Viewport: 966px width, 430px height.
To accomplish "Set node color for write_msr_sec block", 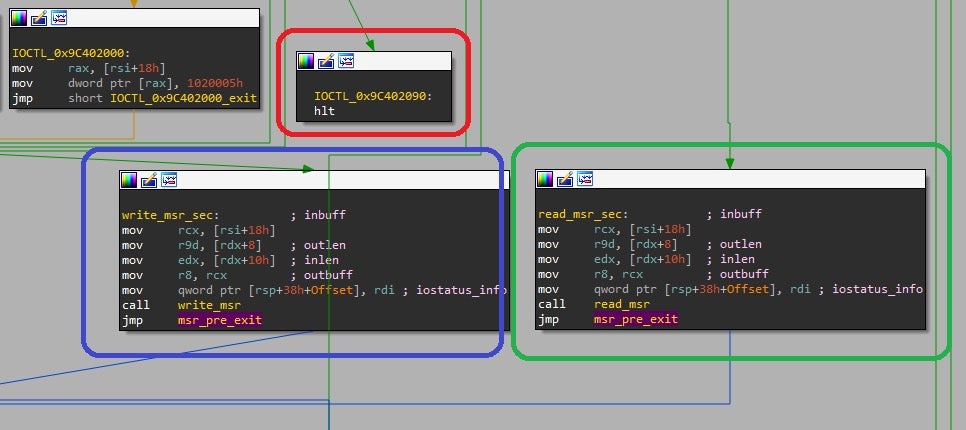I will (129, 180).
